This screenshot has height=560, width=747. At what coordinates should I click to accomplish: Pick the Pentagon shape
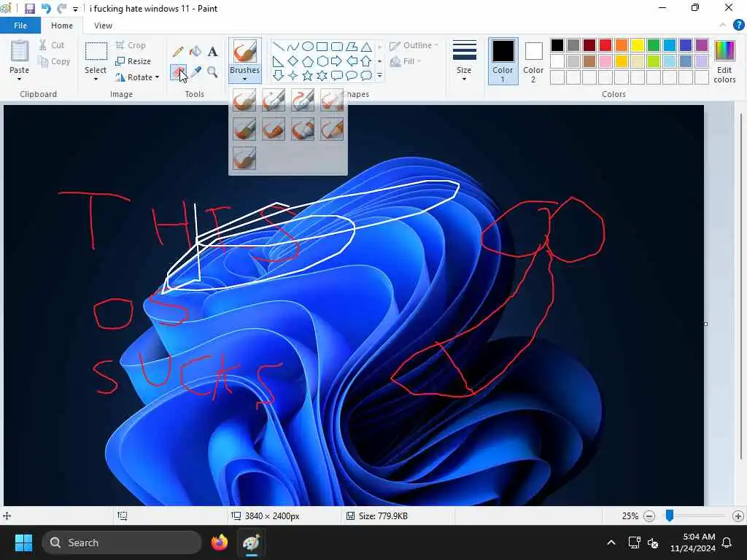(x=308, y=61)
